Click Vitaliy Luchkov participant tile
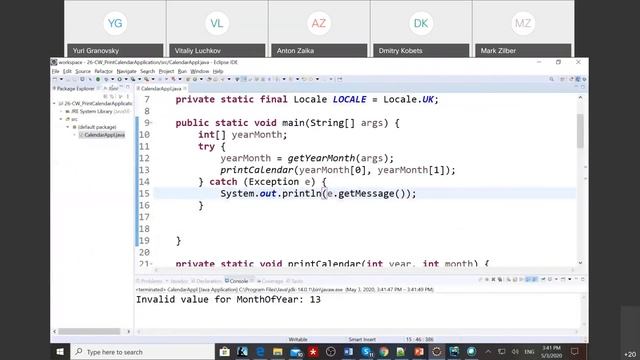The height and width of the screenshot is (360, 640). 217,29
